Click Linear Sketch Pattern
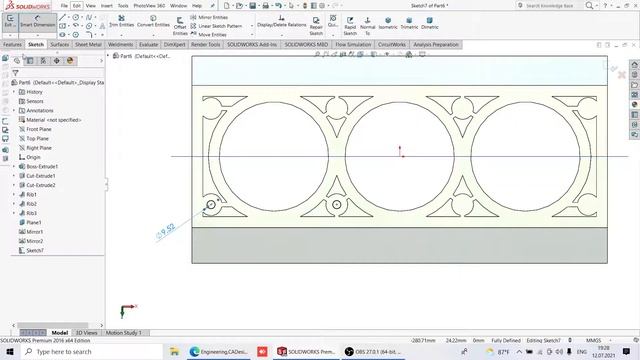 tap(216, 26)
